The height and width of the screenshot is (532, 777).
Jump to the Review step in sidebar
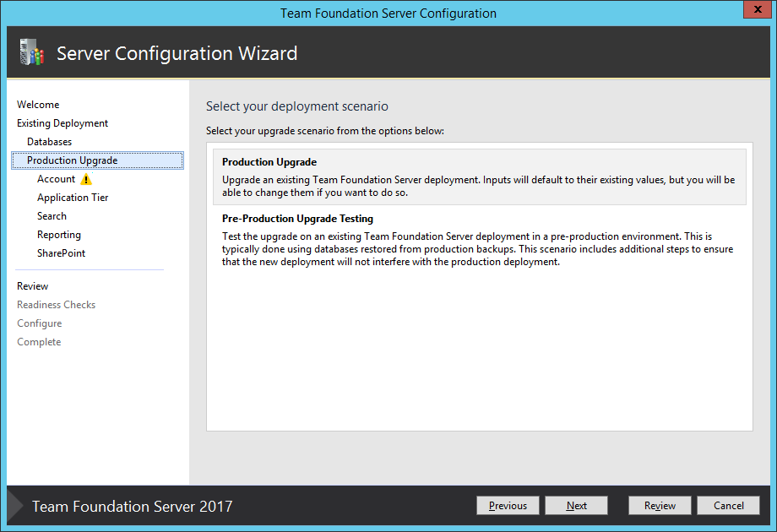pyautogui.click(x=33, y=286)
